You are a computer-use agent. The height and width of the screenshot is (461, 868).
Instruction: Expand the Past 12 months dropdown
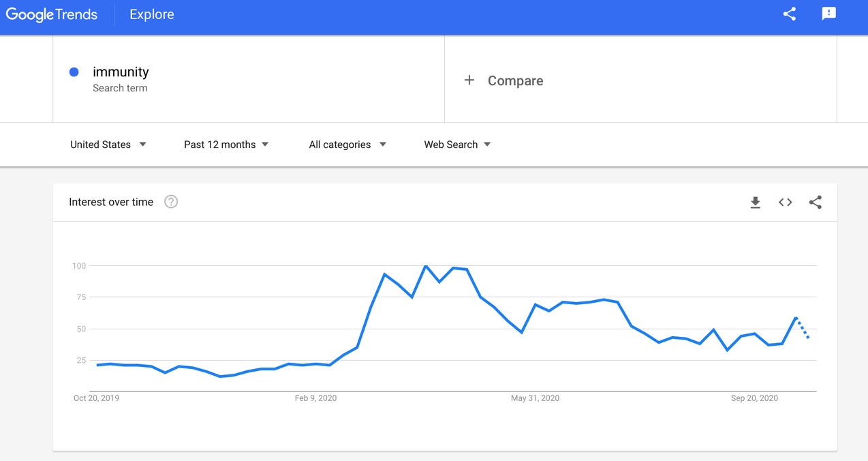pyautogui.click(x=226, y=145)
